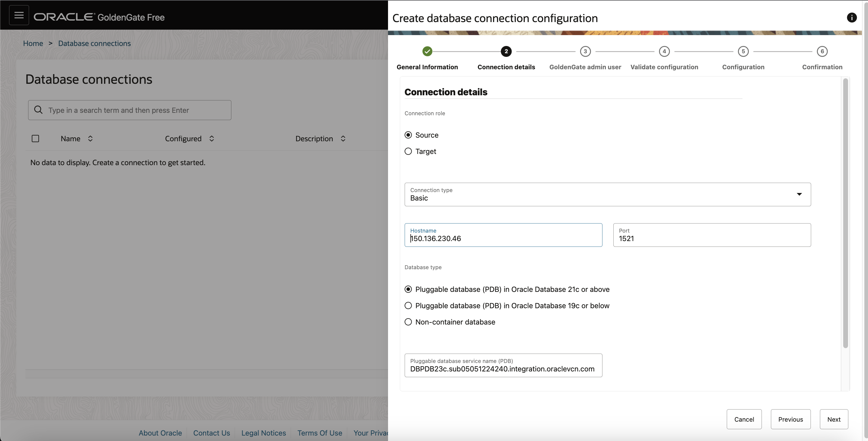Click into the Port input field

pos(712,238)
